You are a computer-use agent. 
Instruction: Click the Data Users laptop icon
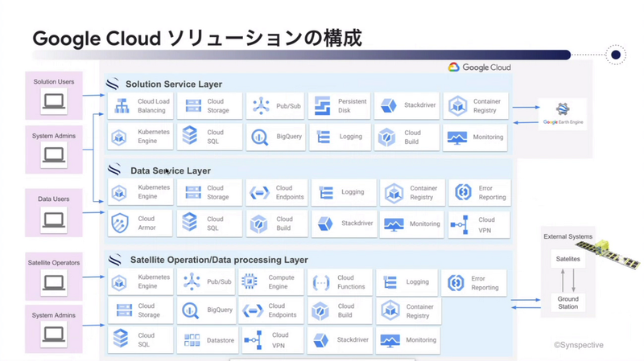[54, 220]
